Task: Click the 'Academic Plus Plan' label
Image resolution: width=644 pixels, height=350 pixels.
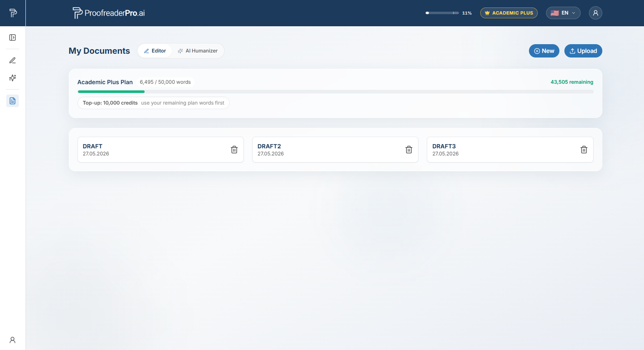Action: tap(105, 82)
